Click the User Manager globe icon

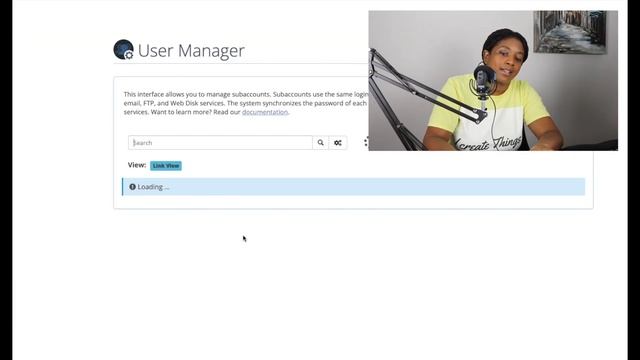click(123, 50)
